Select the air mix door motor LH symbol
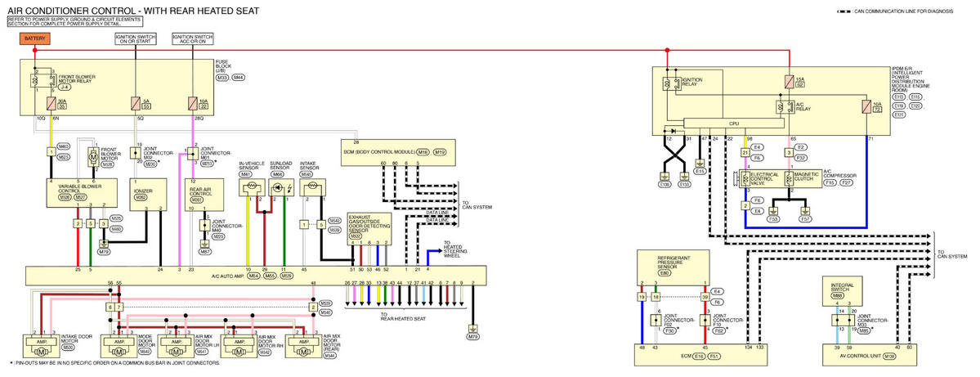This screenshot has width=980, height=377. pos(175,348)
